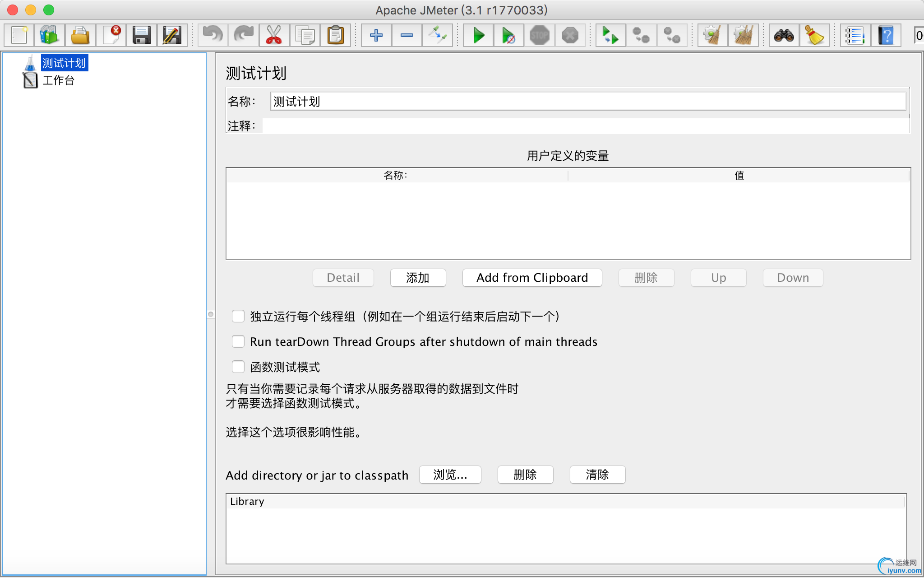The height and width of the screenshot is (578, 924).
Task: Open the Function Helper list icon
Action: (x=855, y=35)
